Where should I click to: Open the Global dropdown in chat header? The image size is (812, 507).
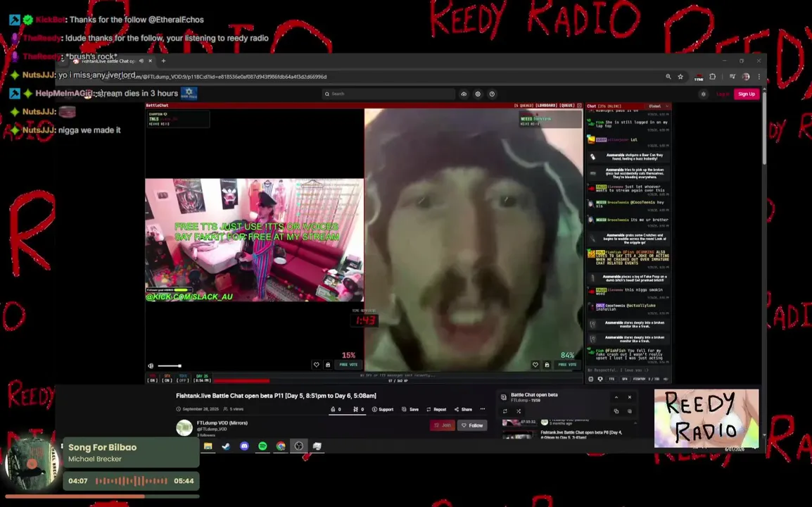point(658,106)
